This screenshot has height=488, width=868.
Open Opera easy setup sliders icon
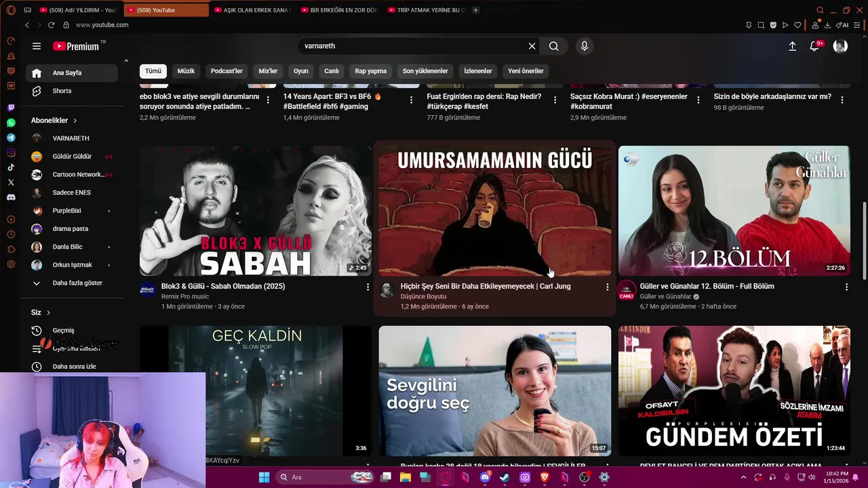859,25
